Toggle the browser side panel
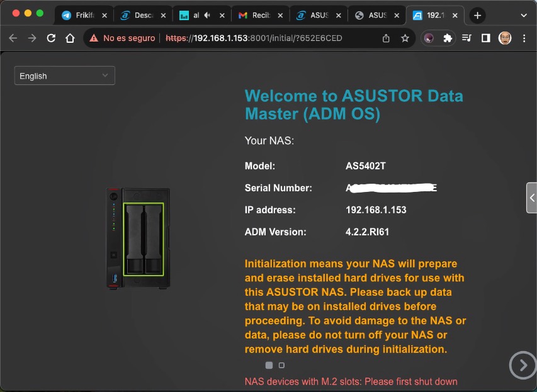The height and width of the screenshot is (392, 537). pyautogui.click(x=485, y=38)
